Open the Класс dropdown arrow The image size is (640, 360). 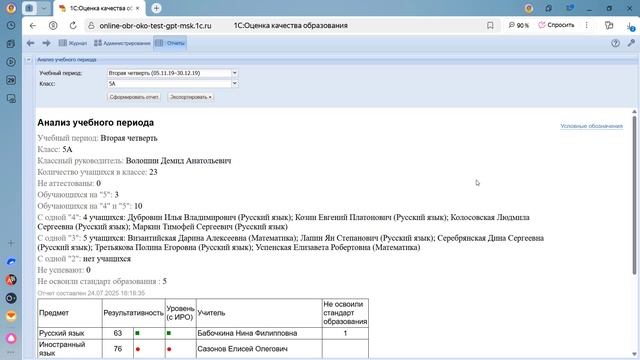235,83
